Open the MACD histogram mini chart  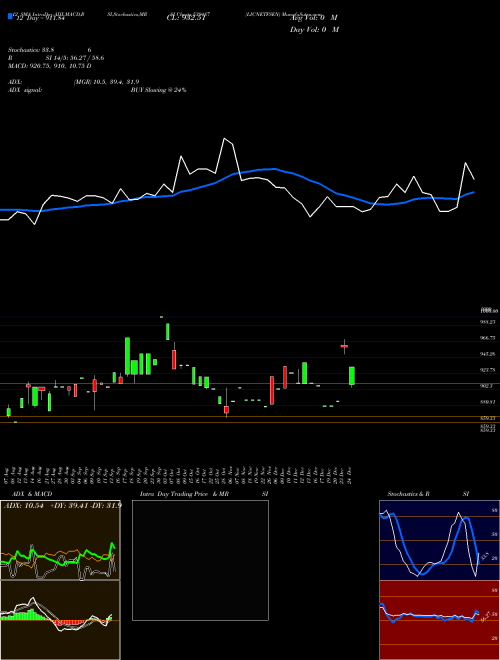pyautogui.click(x=60, y=620)
